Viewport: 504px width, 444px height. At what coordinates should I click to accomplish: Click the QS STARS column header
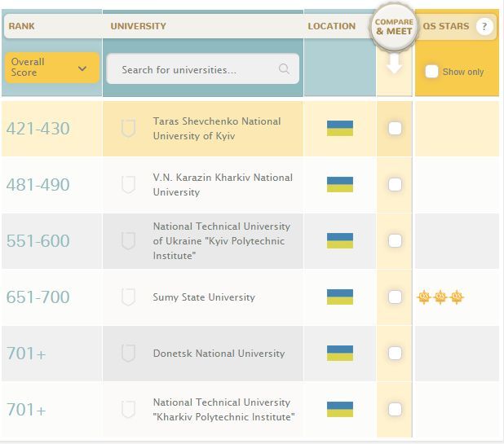[446, 26]
